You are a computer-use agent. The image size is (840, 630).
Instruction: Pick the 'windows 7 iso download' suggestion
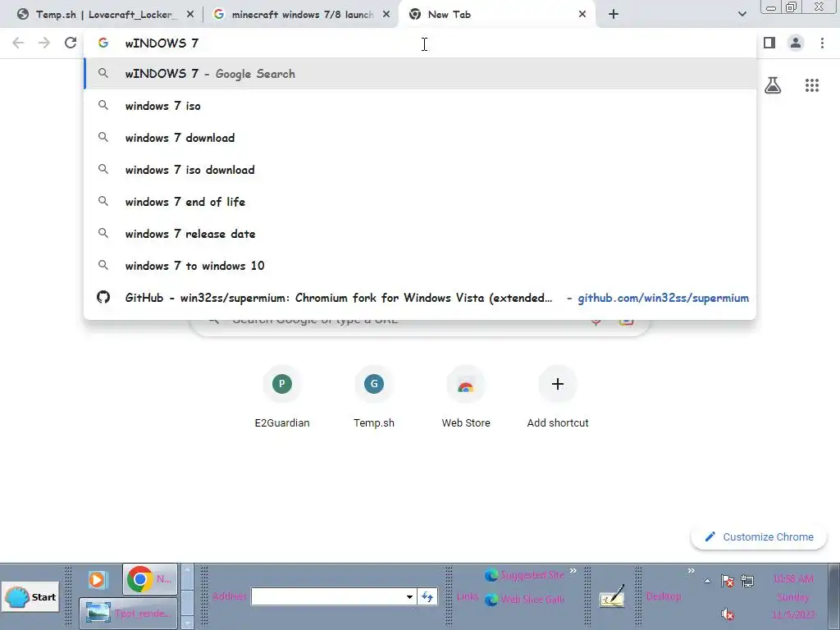[x=420, y=170]
